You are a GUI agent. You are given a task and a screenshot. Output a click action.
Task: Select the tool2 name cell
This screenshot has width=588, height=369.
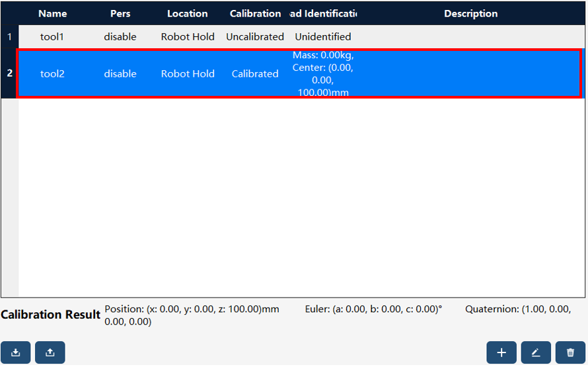click(52, 73)
